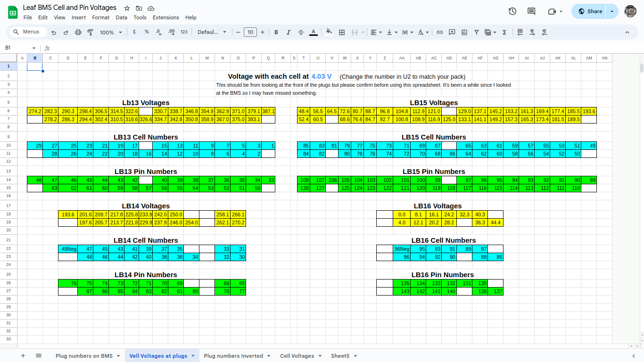Click the insert link icon
The height and width of the screenshot is (362, 644).
pyautogui.click(x=439, y=32)
